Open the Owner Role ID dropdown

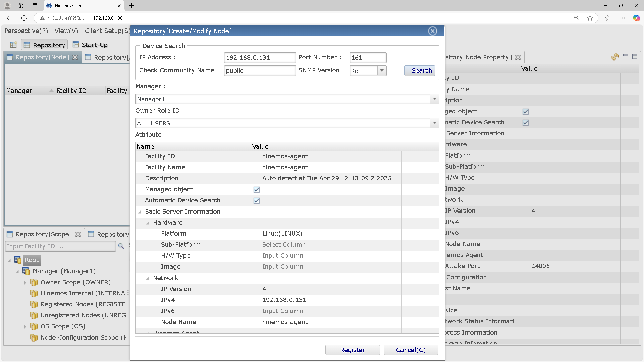(434, 123)
